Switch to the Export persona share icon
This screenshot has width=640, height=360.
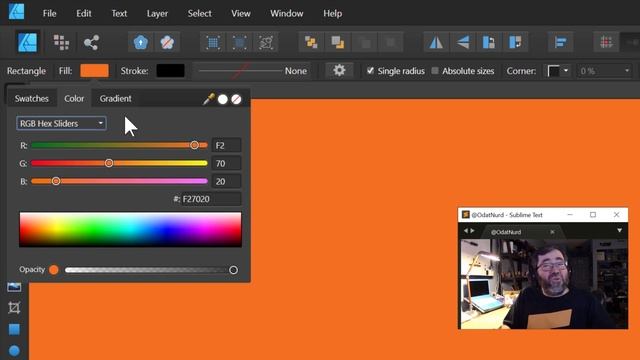(x=91, y=42)
